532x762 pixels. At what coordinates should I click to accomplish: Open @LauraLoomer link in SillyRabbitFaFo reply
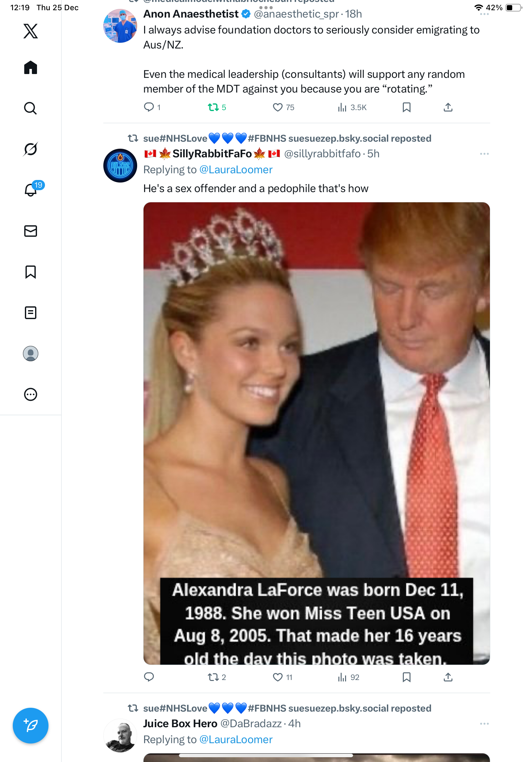(236, 170)
